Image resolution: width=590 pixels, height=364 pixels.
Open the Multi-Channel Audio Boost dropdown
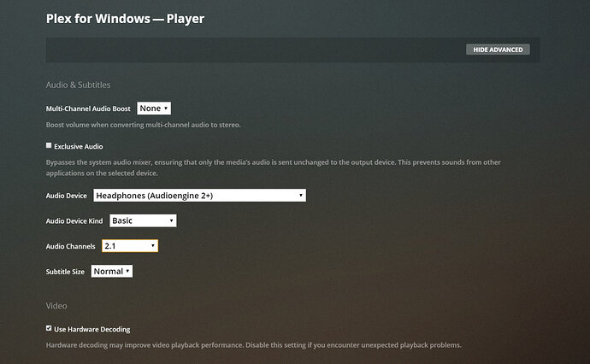click(x=154, y=109)
